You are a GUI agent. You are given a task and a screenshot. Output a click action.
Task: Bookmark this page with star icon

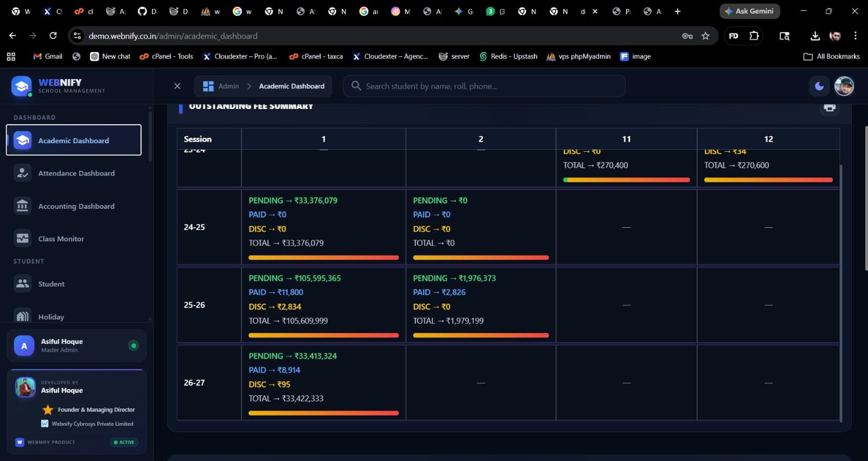(705, 36)
